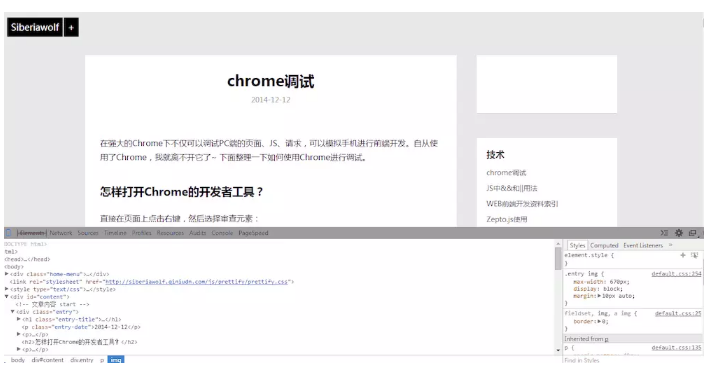Viewport: 713px width, 387px height.
Task: Click the Elements panel scrollbar thumb
Action: coord(558,259)
